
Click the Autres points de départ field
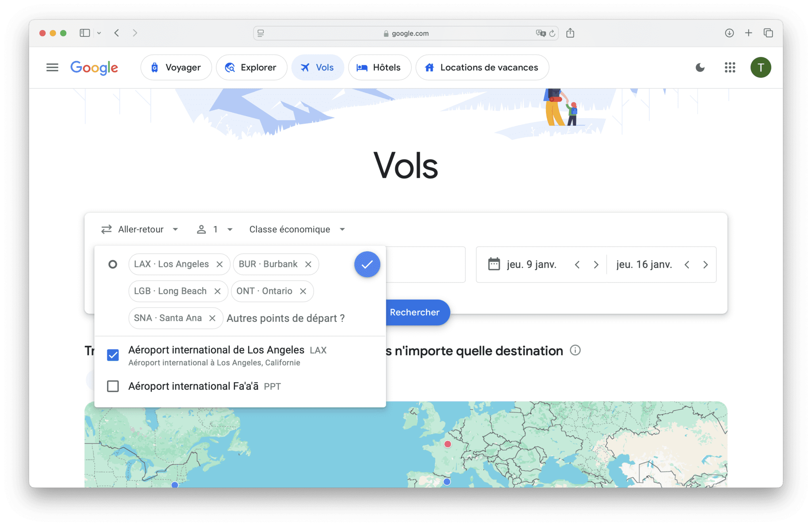(x=285, y=318)
